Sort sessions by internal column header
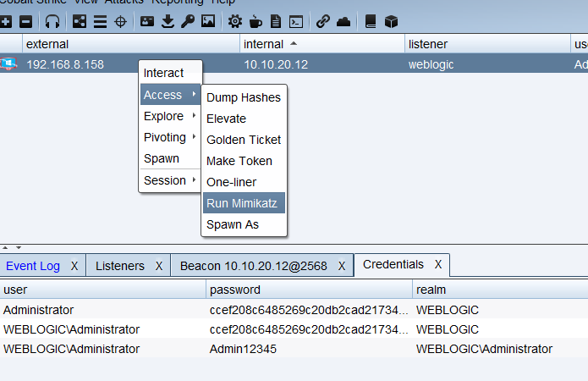 click(322, 44)
